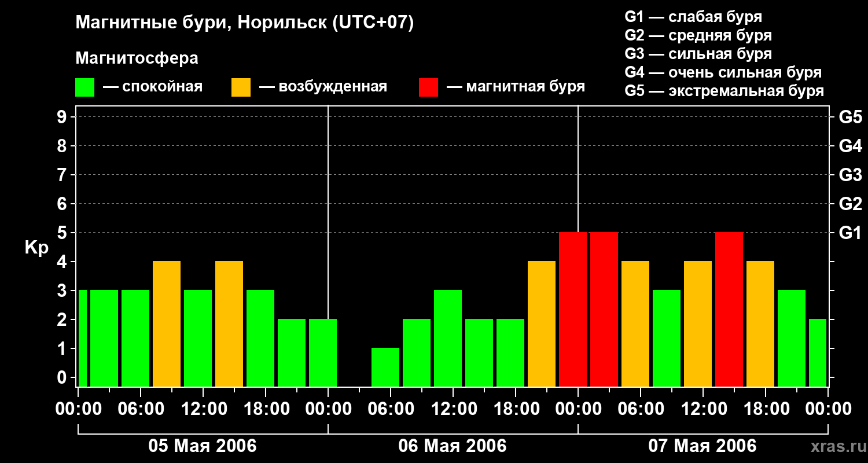Click the '05 Мая 2006' date label
This screenshot has width=868, height=463.
pos(203,446)
